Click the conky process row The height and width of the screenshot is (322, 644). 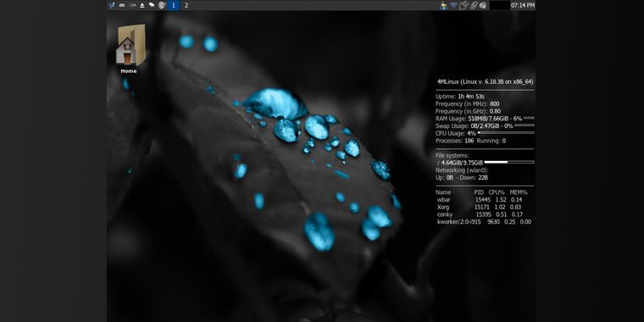click(480, 214)
